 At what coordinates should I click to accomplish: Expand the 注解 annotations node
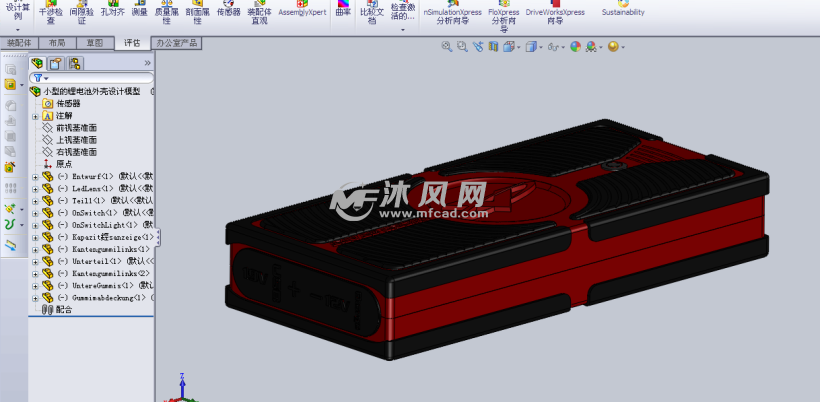tap(35, 116)
